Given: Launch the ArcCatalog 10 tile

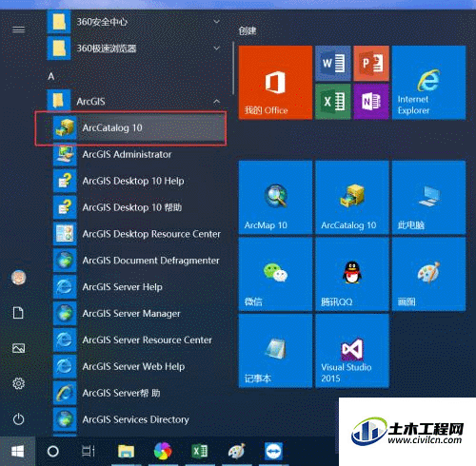Looking at the screenshot, I should (352, 198).
